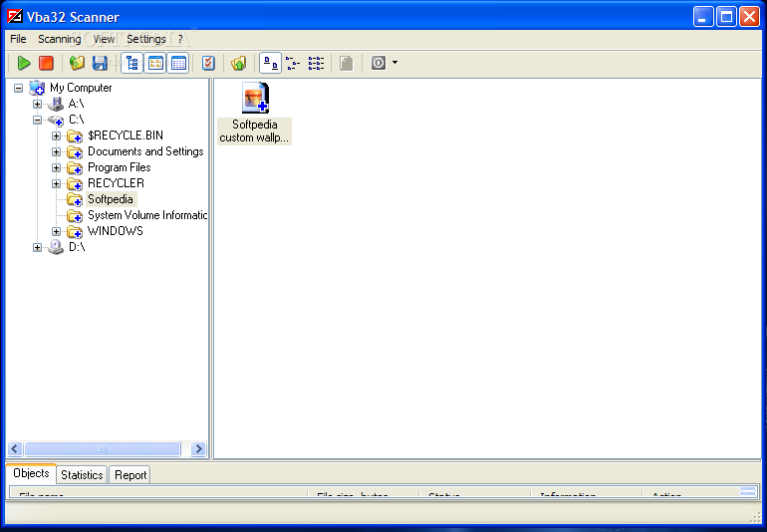
Task: Select large icons view mode
Action: pyautogui.click(x=271, y=63)
